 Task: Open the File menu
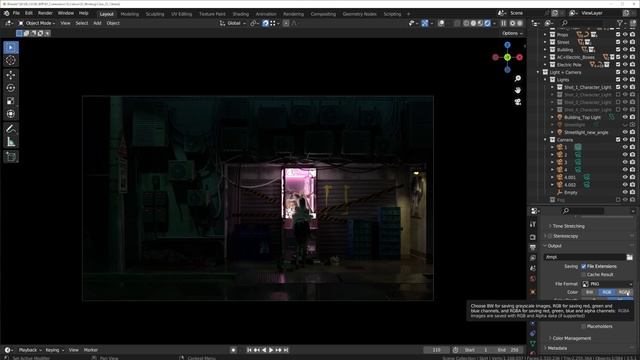tap(16, 13)
